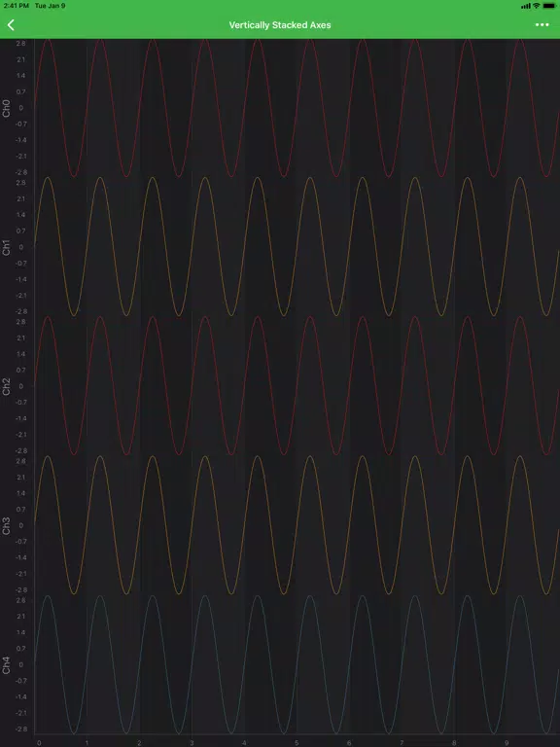Tap the X-axis tick label 7
The width and height of the screenshot is (560, 747).
pos(402,743)
